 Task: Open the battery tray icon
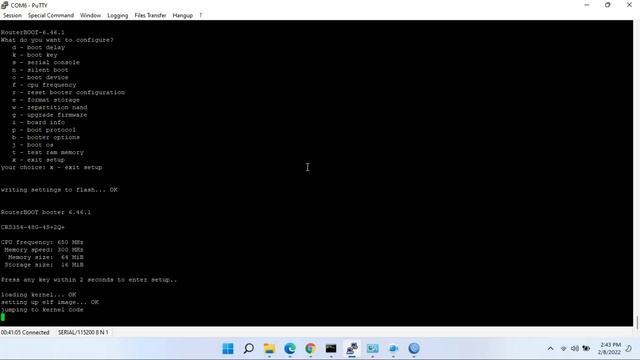pos(586,349)
